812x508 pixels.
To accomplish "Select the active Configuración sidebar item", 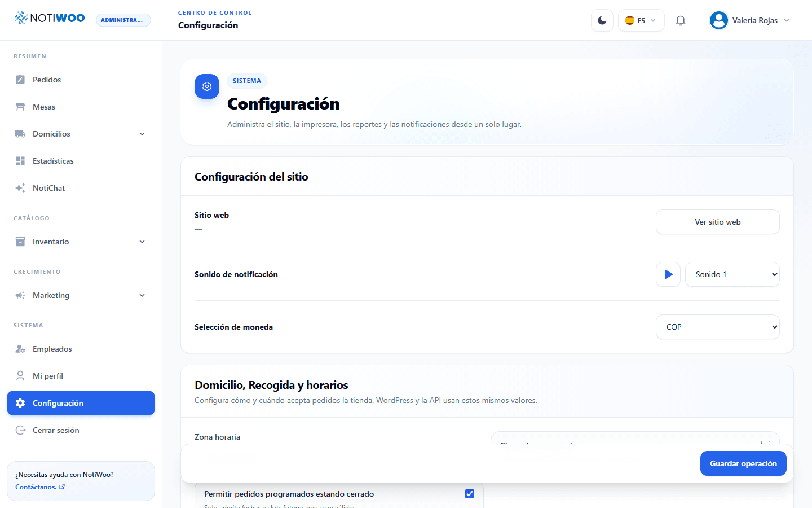I will pos(81,403).
